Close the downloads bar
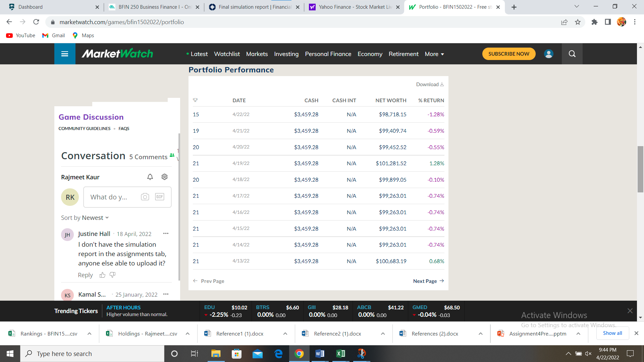The image size is (644, 362). pyautogui.click(x=636, y=333)
